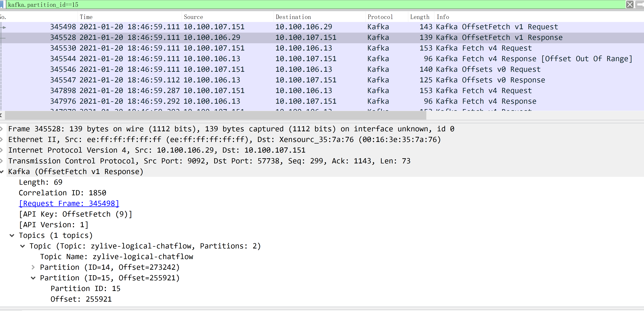Select the Correlation ID: 1850 field
The image size is (644, 311).
click(x=63, y=193)
